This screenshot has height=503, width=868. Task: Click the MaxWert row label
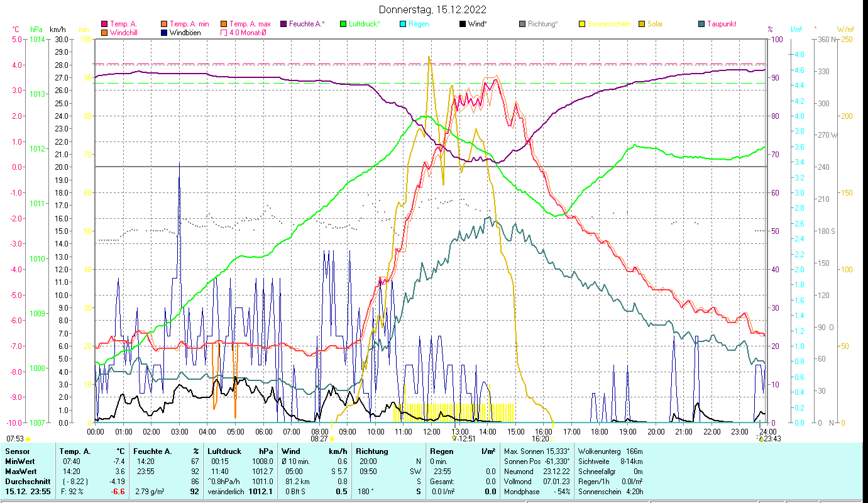click(22, 472)
